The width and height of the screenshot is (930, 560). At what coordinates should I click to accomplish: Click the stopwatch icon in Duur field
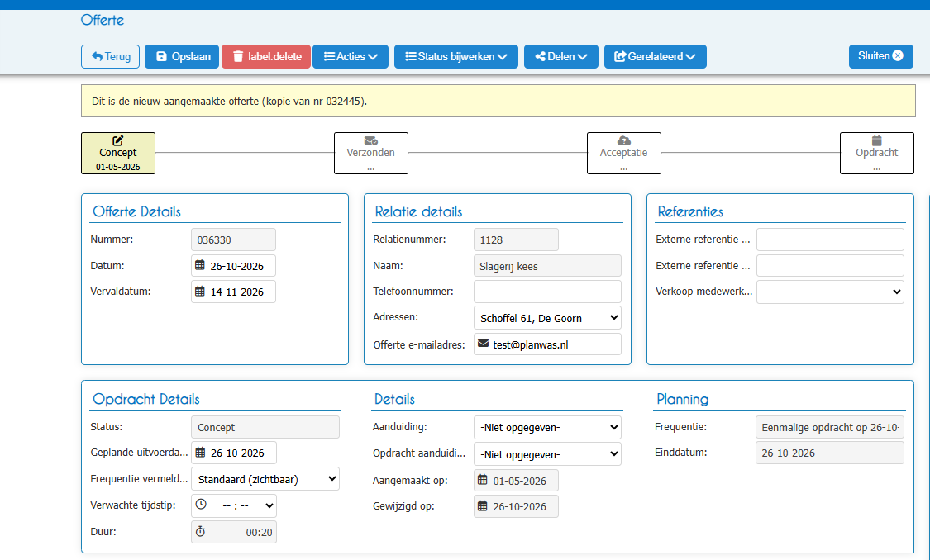tap(201, 532)
